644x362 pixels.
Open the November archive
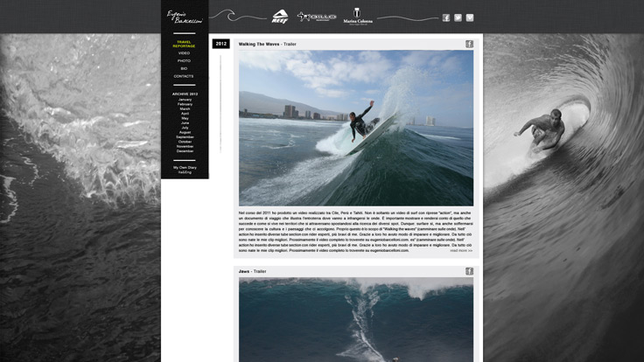185,147
